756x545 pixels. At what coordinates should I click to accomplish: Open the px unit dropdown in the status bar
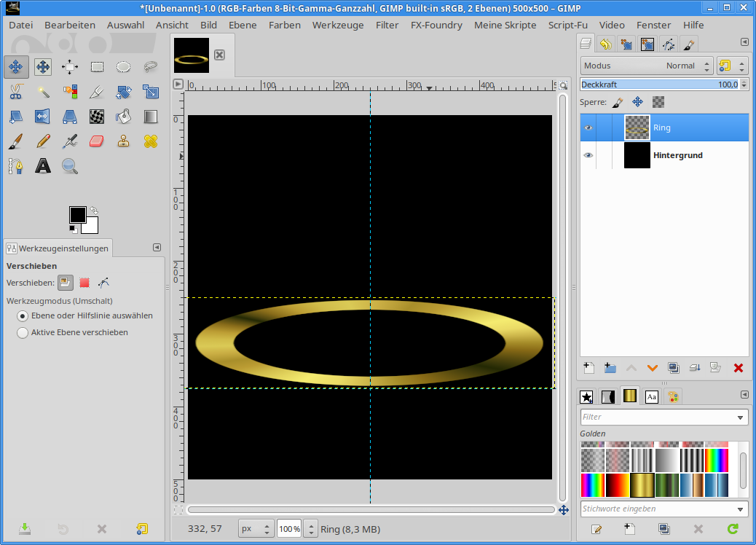(x=256, y=529)
